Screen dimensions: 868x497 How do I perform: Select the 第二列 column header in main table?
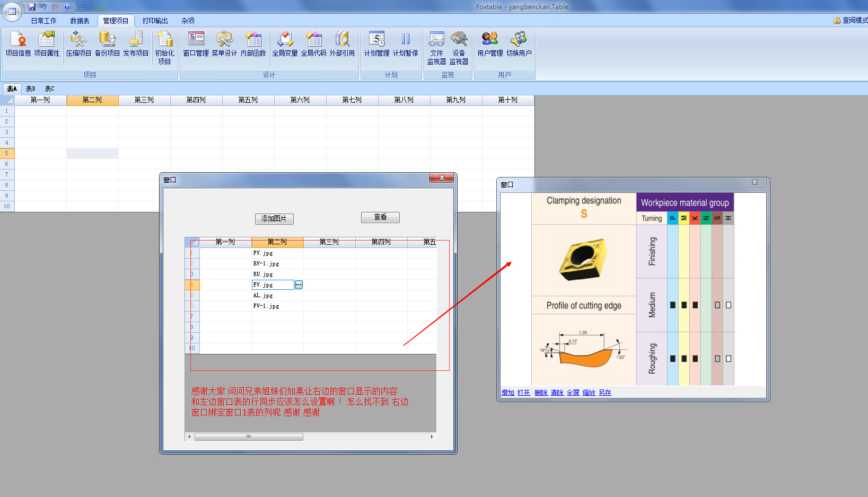click(92, 100)
